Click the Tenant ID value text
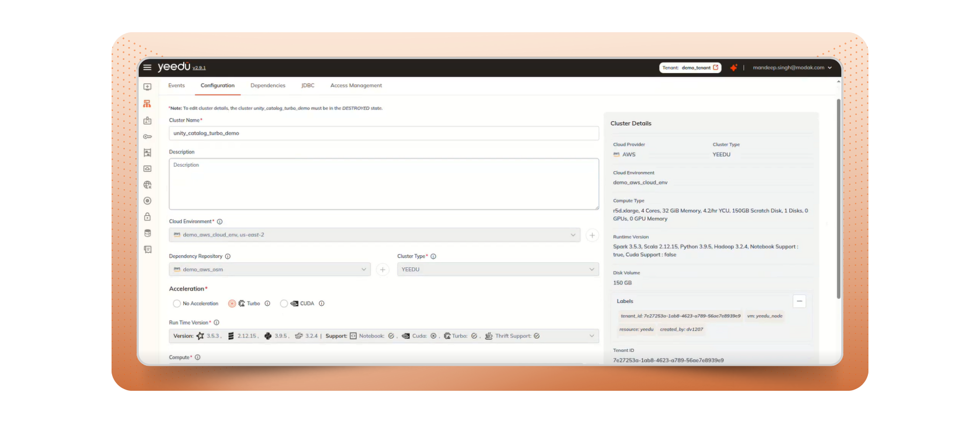The width and height of the screenshot is (980, 423). pos(668,361)
